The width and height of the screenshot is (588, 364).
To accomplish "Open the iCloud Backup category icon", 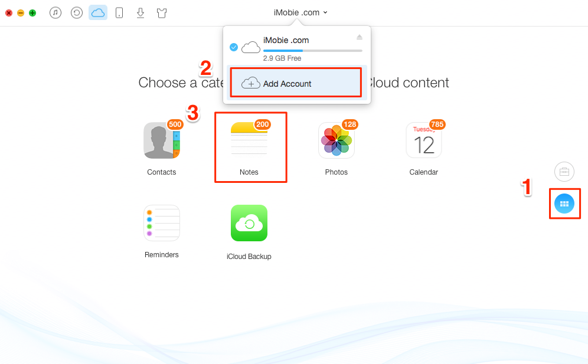I will point(249,223).
